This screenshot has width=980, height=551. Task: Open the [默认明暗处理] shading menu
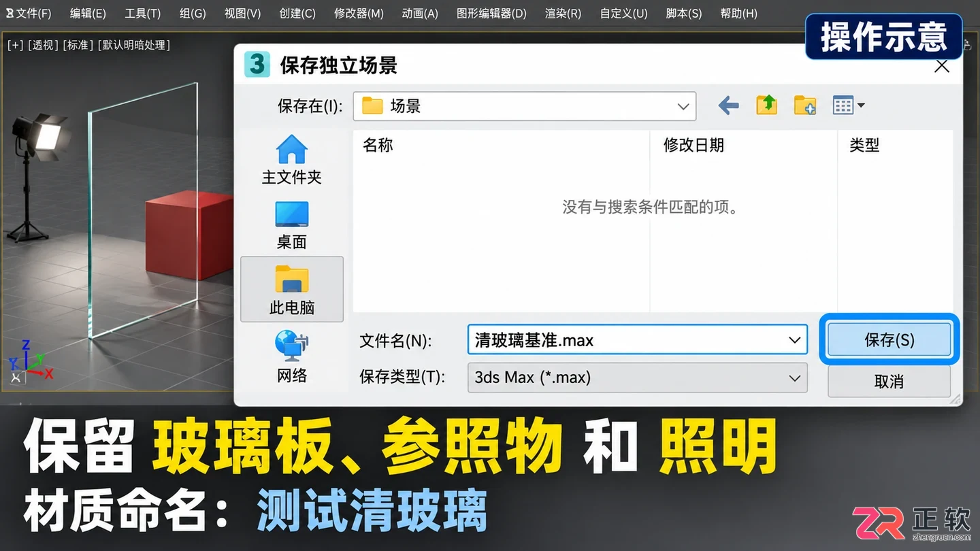[x=134, y=45]
